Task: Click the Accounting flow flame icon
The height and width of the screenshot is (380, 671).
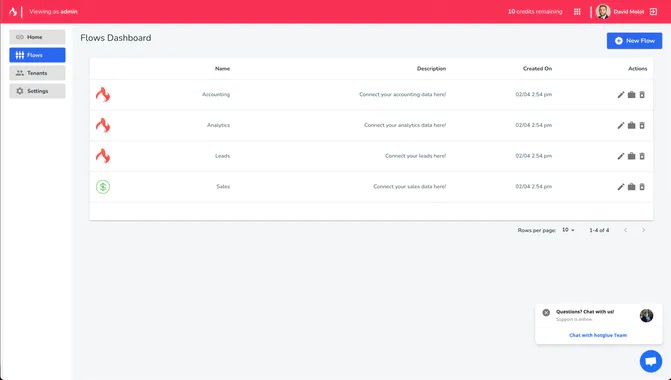Action: pos(103,95)
